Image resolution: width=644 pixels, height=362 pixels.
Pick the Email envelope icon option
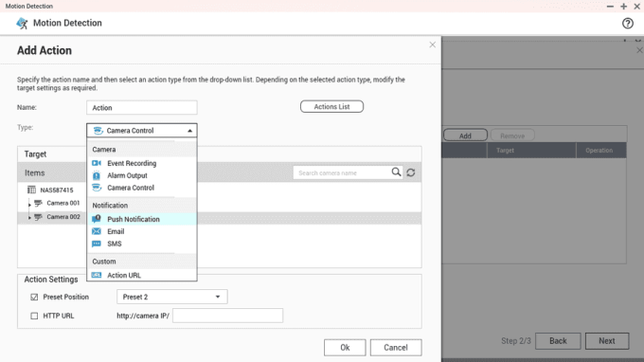pos(97,231)
